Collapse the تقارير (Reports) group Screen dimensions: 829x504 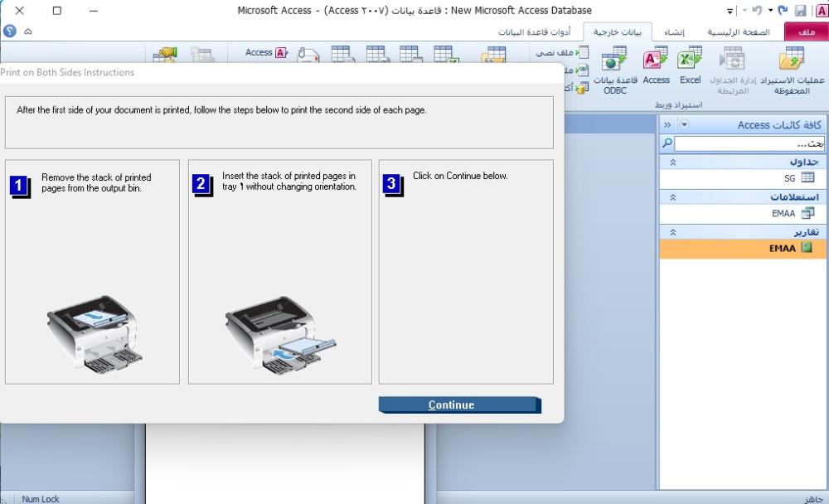(673, 231)
